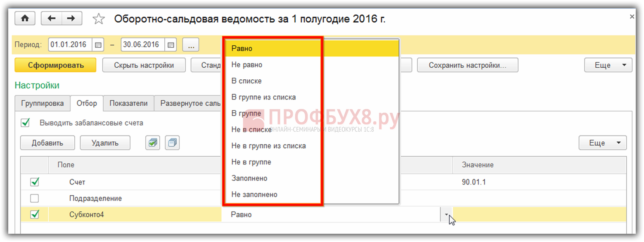Switch to the Отбор tab
The height and width of the screenshot is (242, 644).
pyautogui.click(x=87, y=103)
